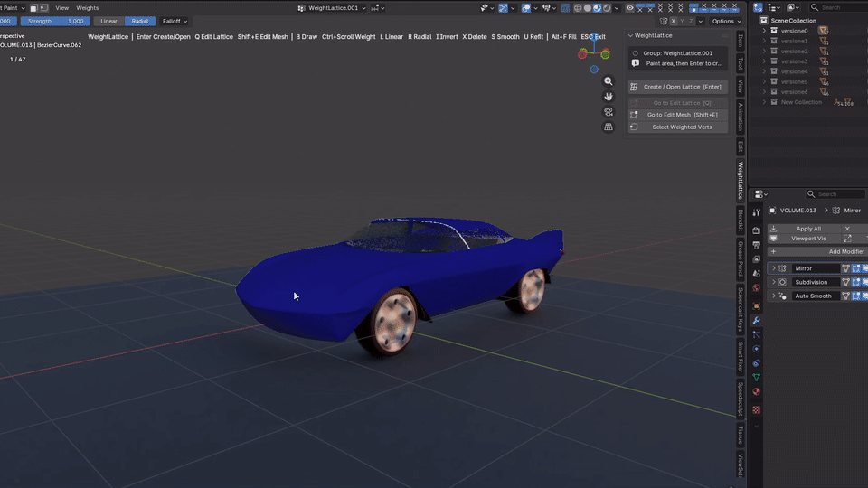Switch to the Animation sidebar tab
This screenshot has height=488, width=868.
(741, 117)
